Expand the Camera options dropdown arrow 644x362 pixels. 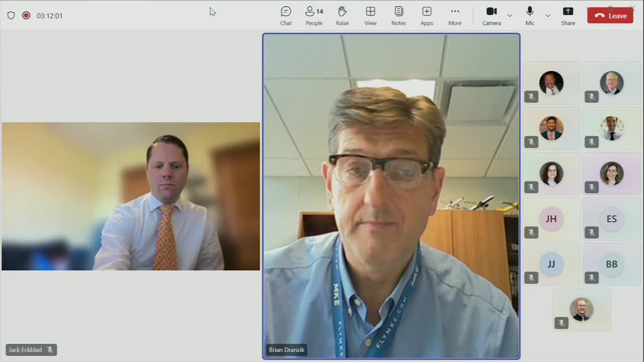pos(510,16)
